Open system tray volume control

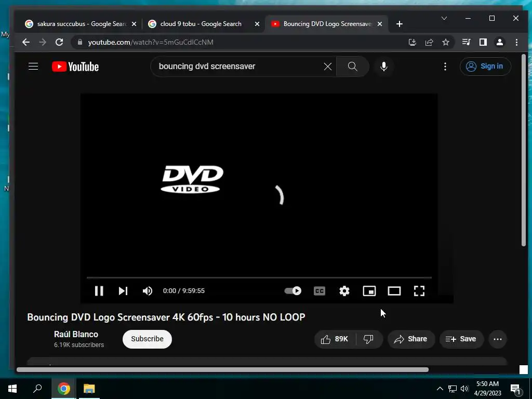click(x=464, y=389)
